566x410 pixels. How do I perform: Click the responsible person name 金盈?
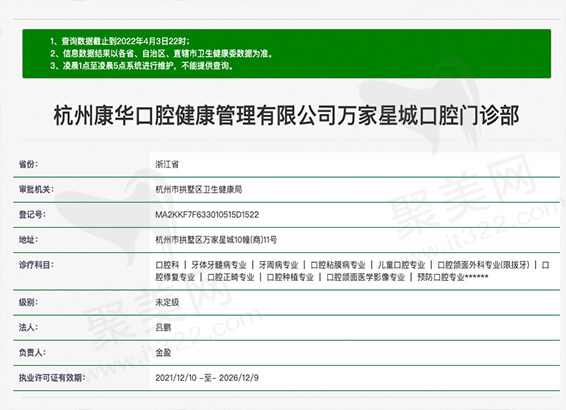click(163, 353)
